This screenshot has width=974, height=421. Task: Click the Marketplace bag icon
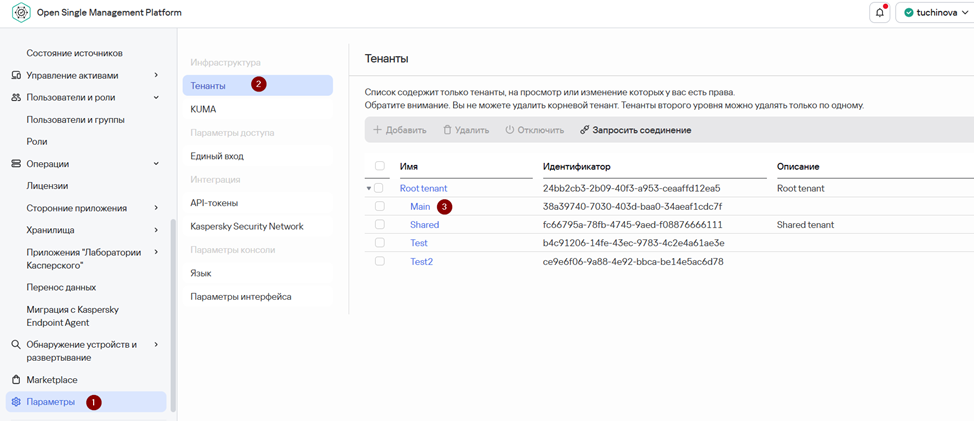tap(17, 379)
